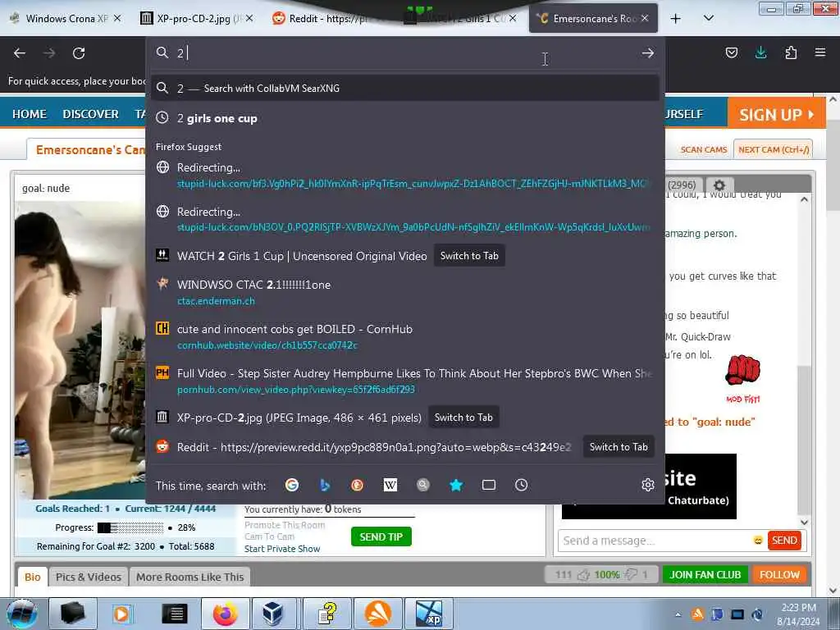Viewport: 840px width, 630px height.
Task: Click Promote This Room link
Action: [285, 525]
